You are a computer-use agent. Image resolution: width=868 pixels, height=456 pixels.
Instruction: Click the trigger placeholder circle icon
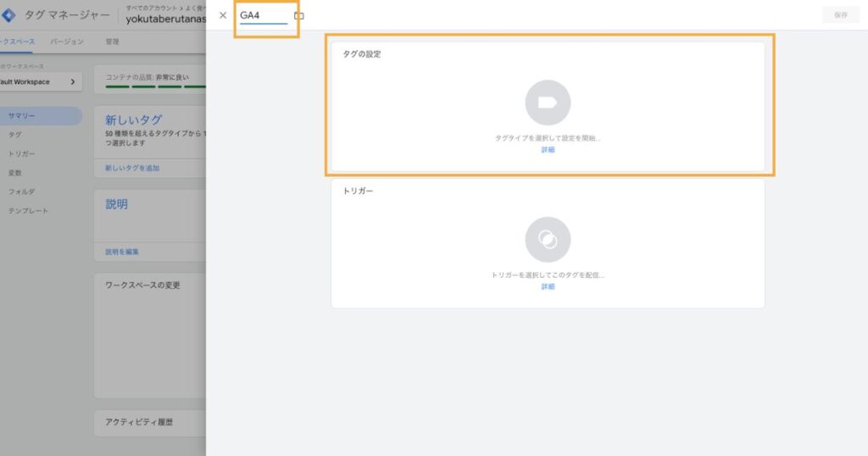(548, 240)
